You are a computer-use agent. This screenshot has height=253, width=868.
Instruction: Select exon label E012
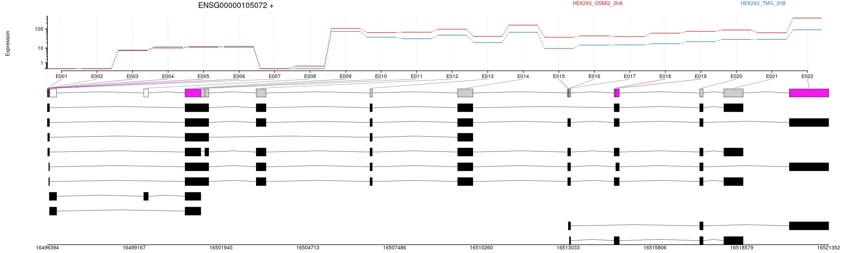pyautogui.click(x=452, y=76)
